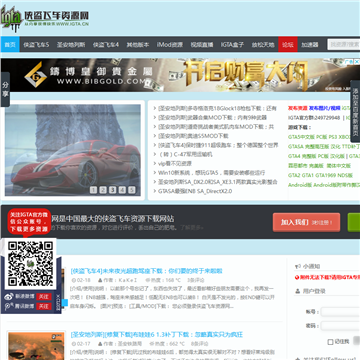
Task: Follow on Sina Weibo with 关注 button
Action: click(44, 297)
